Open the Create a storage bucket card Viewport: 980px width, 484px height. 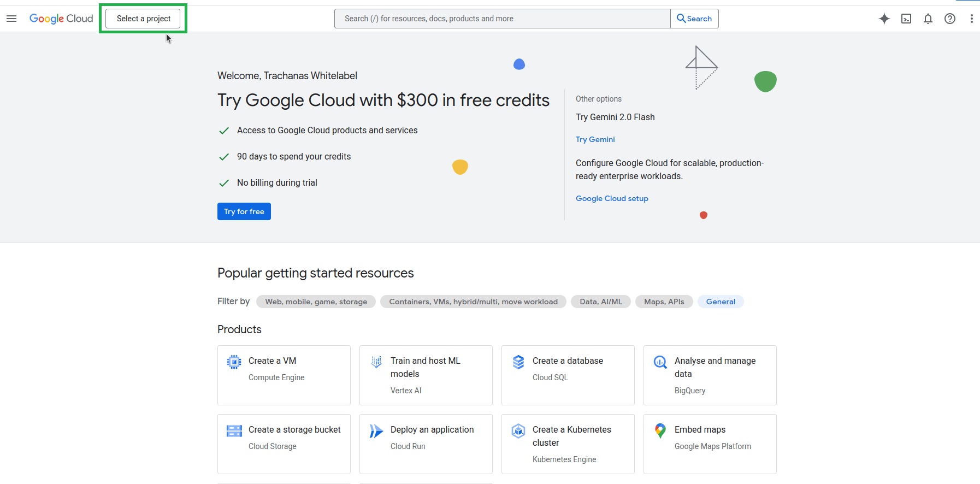click(x=284, y=444)
